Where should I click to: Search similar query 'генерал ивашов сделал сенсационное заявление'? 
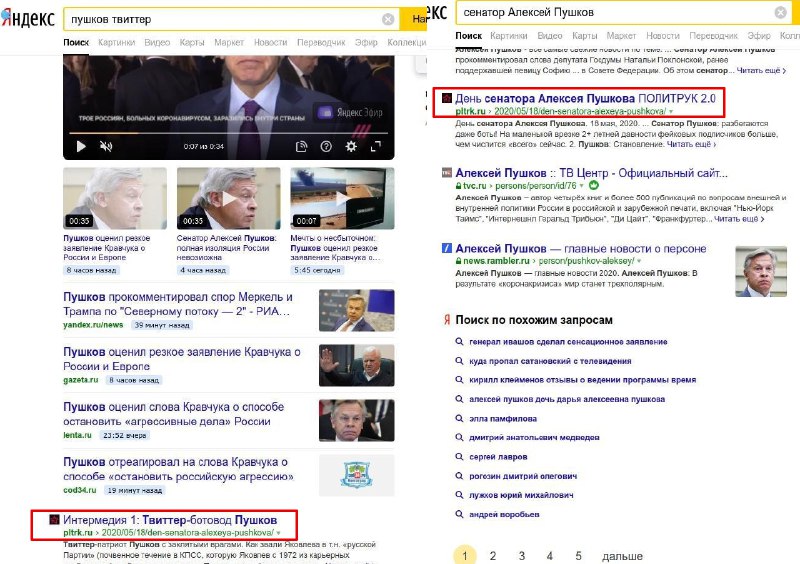tap(568, 342)
